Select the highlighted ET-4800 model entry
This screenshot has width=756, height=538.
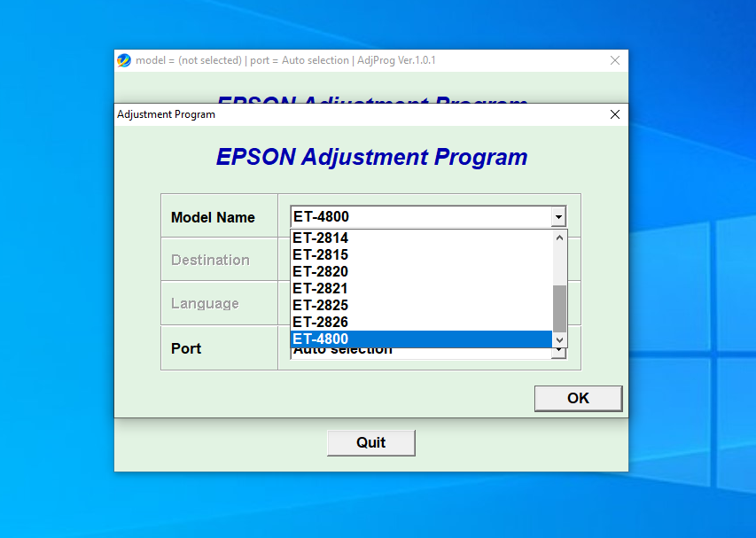399,339
